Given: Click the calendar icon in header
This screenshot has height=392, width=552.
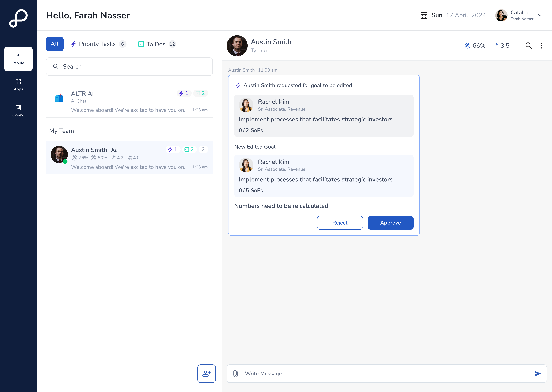Looking at the screenshot, I should tap(424, 15).
